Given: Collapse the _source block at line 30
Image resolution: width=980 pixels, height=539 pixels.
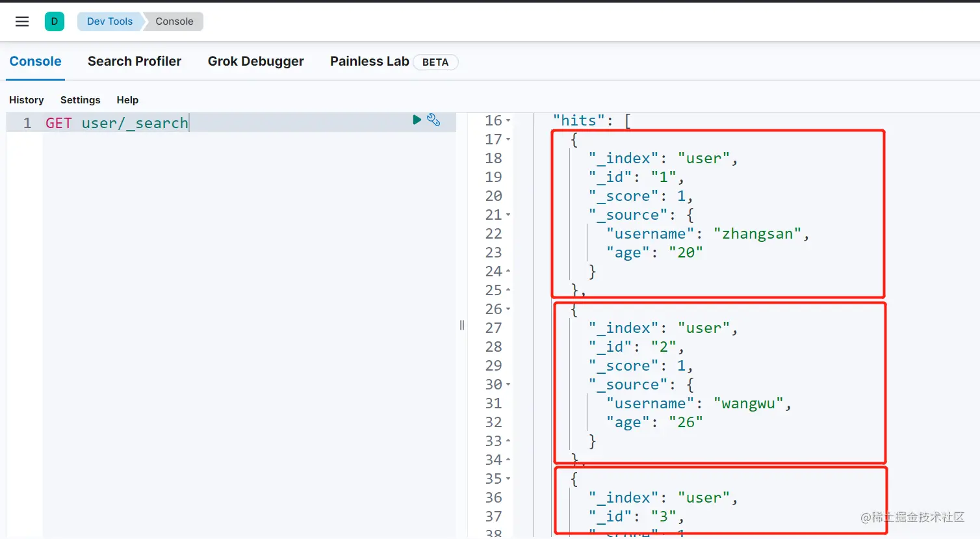Looking at the screenshot, I should (508, 385).
